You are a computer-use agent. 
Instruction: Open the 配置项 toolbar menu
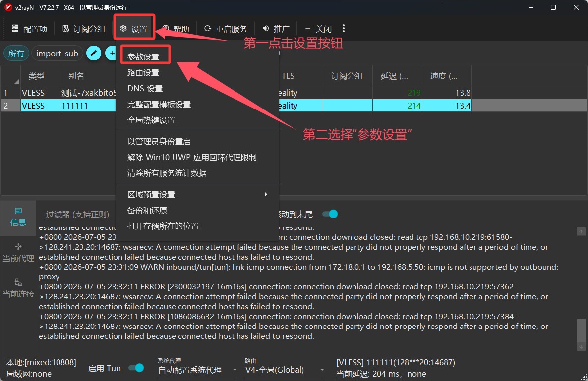[30, 29]
